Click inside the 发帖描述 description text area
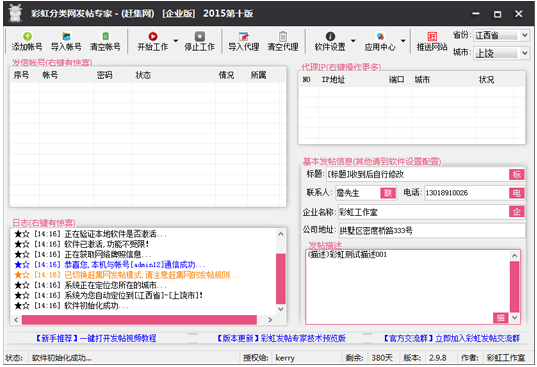537x367 pixels. (408, 286)
